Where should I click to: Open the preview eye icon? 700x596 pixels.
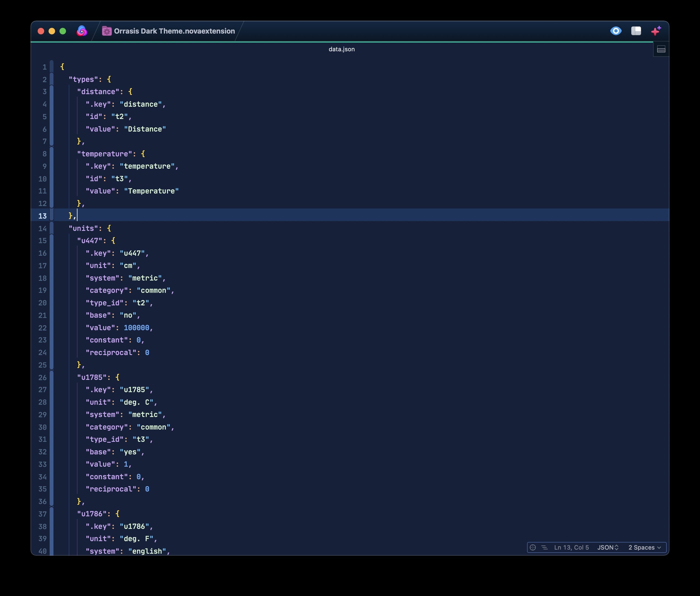click(x=616, y=31)
